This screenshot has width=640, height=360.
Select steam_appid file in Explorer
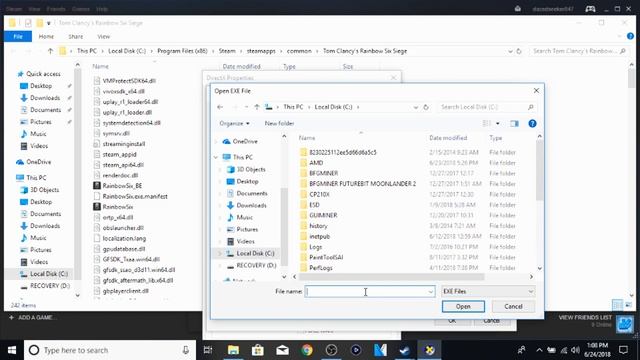click(x=119, y=154)
